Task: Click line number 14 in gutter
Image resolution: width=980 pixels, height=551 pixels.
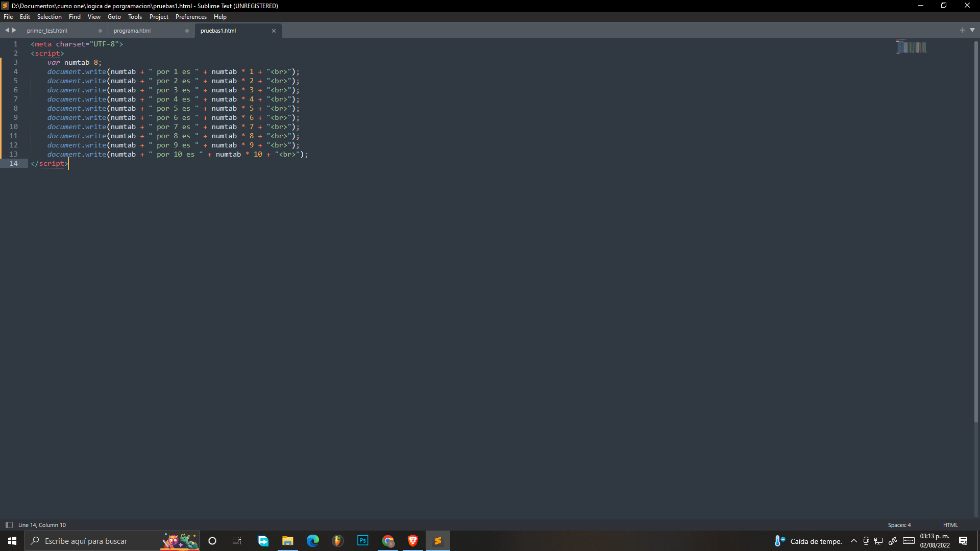Action: click(x=13, y=163)
